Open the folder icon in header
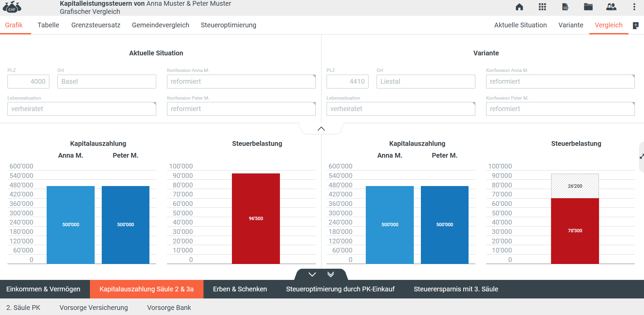Screen dimensions: 644x315 click(588, 7)
